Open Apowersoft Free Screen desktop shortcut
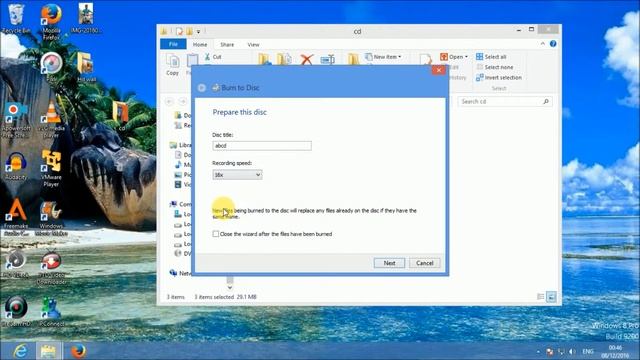This screenshot has height=360, width=640. [x=16, y=120]
